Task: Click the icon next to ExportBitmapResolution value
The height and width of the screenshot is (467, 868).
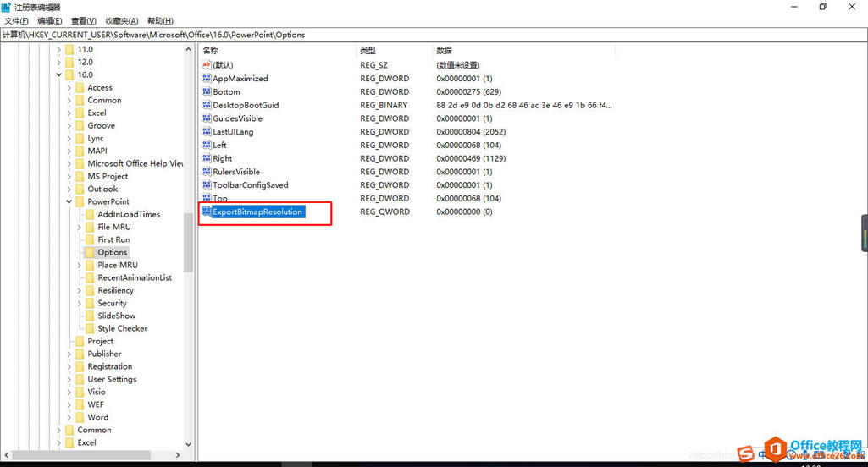Action: point(207,212)
